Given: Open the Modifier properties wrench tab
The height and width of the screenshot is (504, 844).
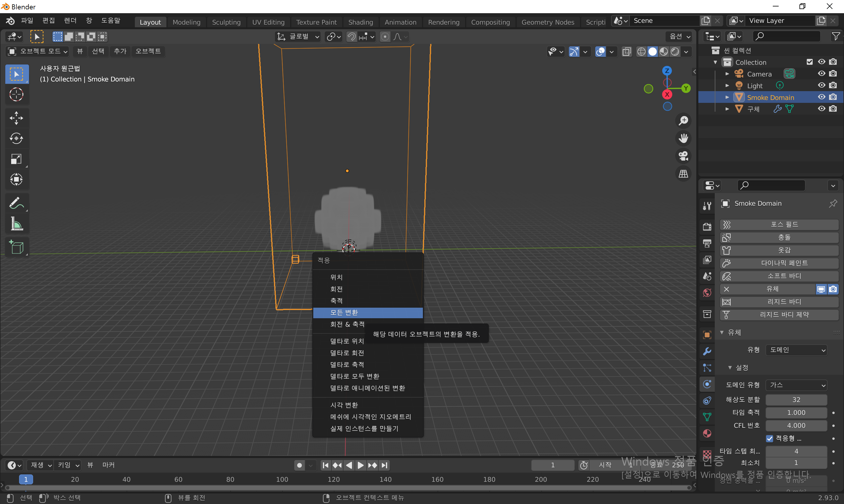Looking at the screenshot, I should [707, 351].
